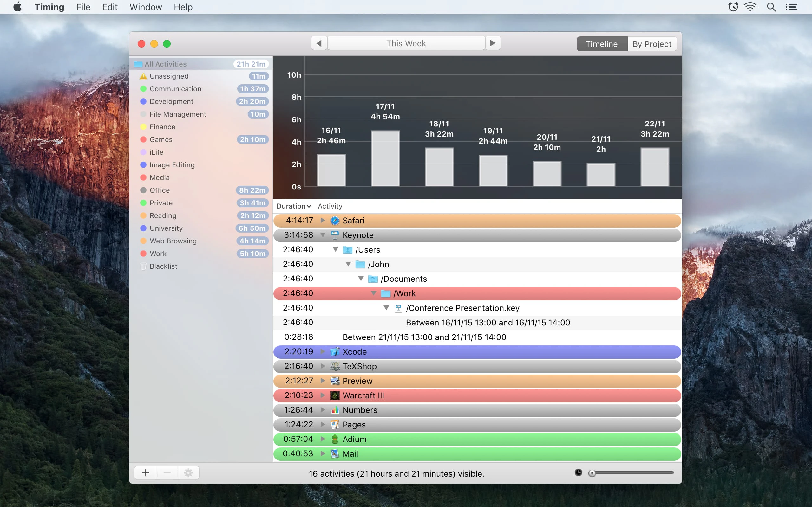The width and height of the screenshot is (812, 507).
Task: Click the plus button to add category
Action: point(145,473)
